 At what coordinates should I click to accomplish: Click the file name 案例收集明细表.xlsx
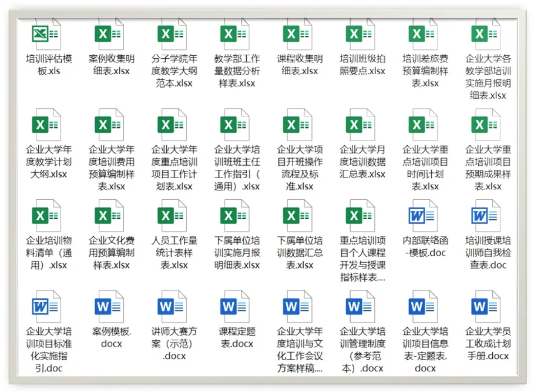click(x=112, y=65)
